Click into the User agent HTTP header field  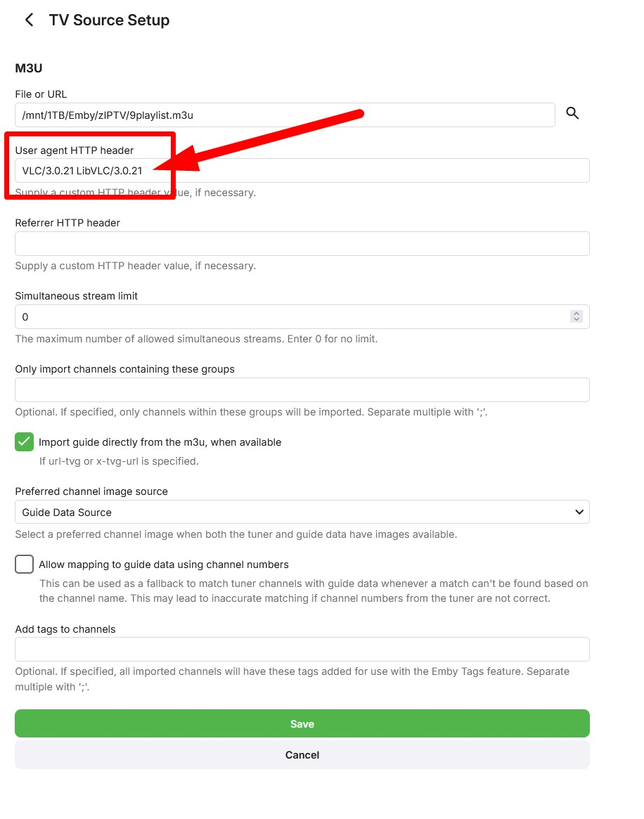point(302,170)
